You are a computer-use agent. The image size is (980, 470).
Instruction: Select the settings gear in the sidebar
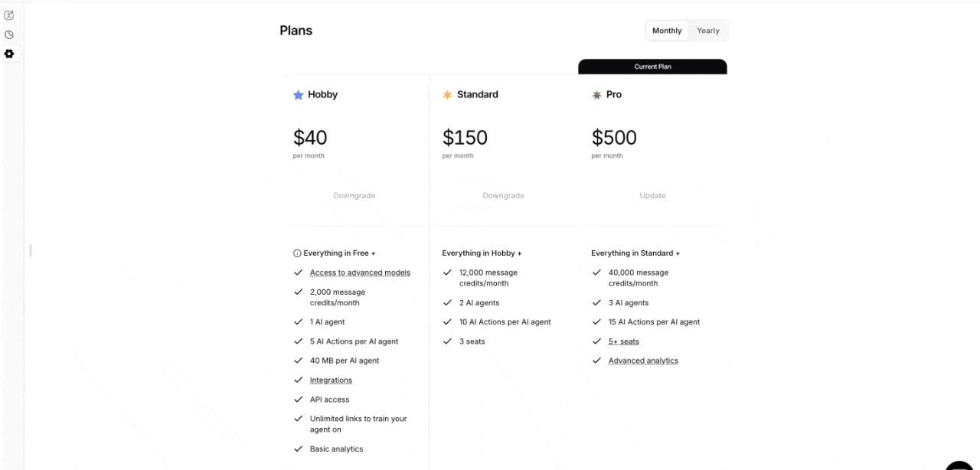(x=9, y=54)
